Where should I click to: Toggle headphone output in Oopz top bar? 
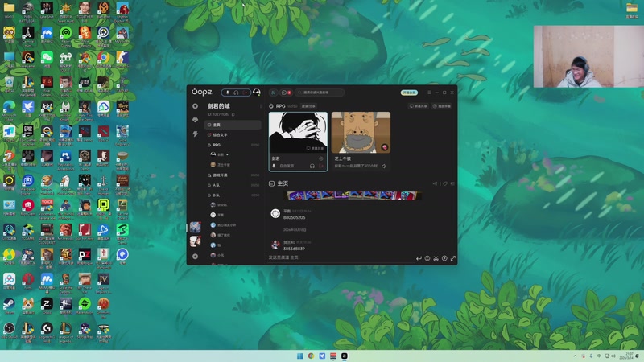(236, 93)
